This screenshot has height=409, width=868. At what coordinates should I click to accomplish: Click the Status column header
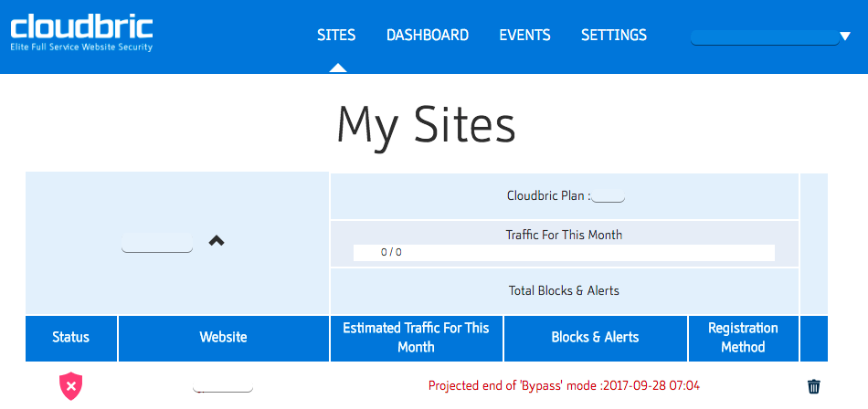[x=71, y=337]
